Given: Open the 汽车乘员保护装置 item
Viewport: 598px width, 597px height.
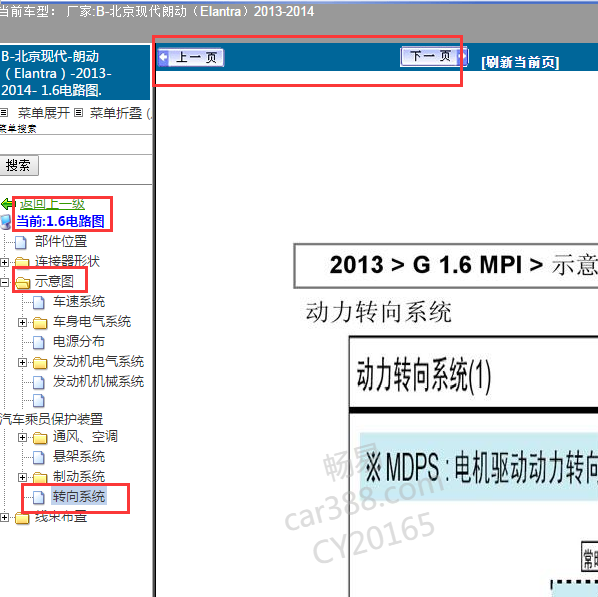Looking at the screenshot, I should pos(51,419).
